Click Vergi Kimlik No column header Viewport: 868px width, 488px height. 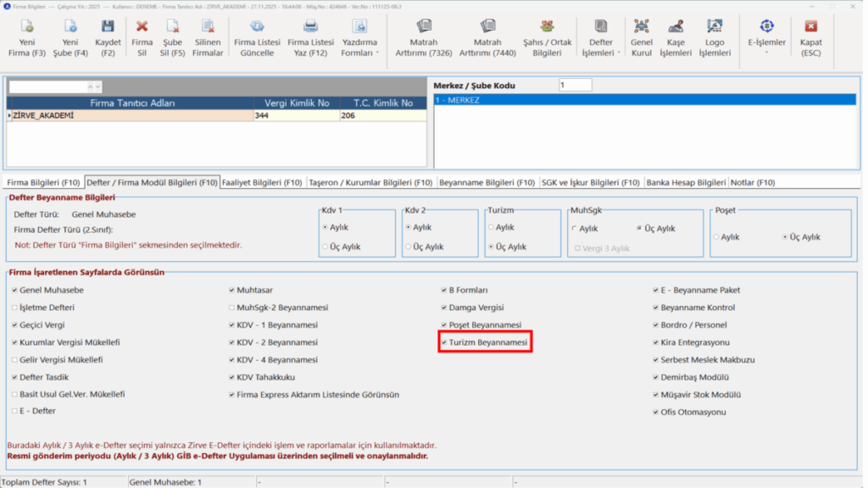[x=297, y=103]
